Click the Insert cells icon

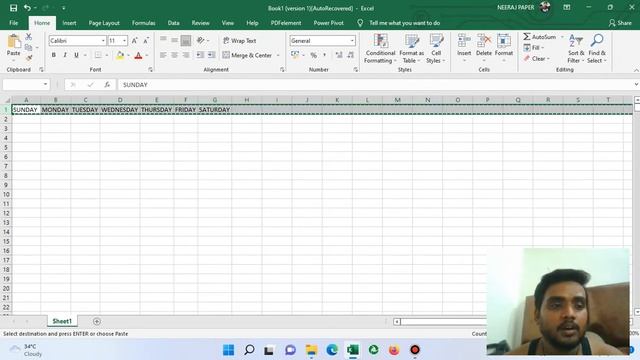pyautogui.click(x=464, y=41)
